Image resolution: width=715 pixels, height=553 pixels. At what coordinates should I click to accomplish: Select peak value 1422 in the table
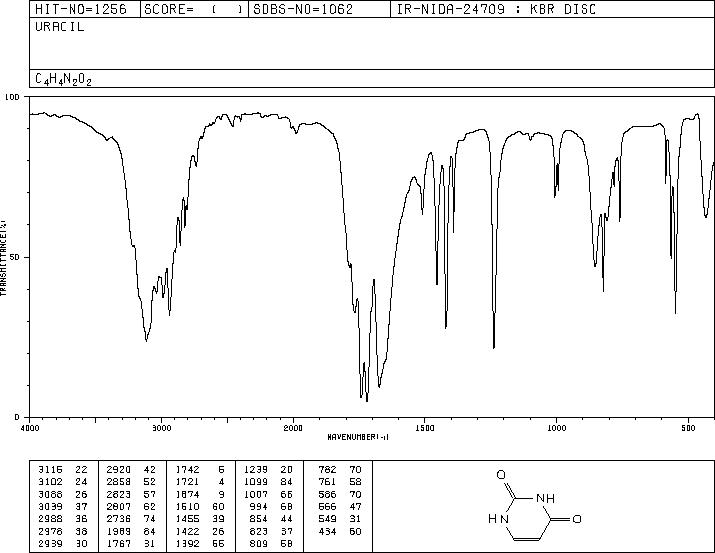(x=187, y=532)
